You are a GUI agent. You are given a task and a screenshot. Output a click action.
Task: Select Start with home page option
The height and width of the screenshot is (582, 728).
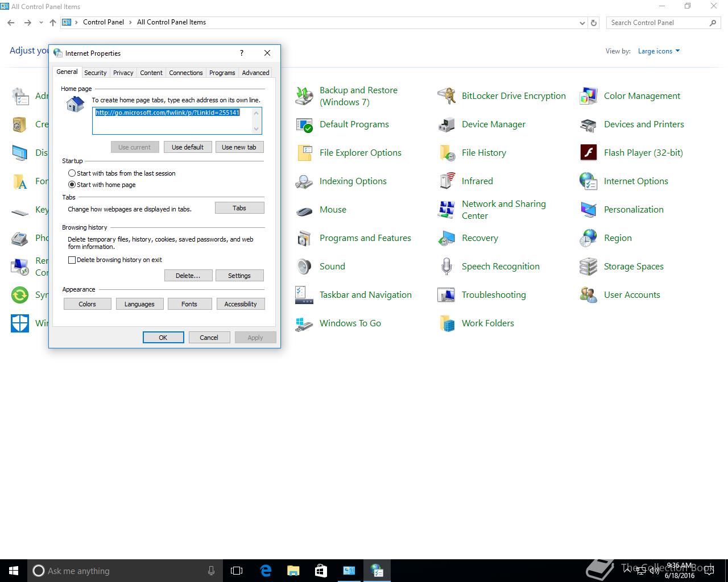pos(72,185)
